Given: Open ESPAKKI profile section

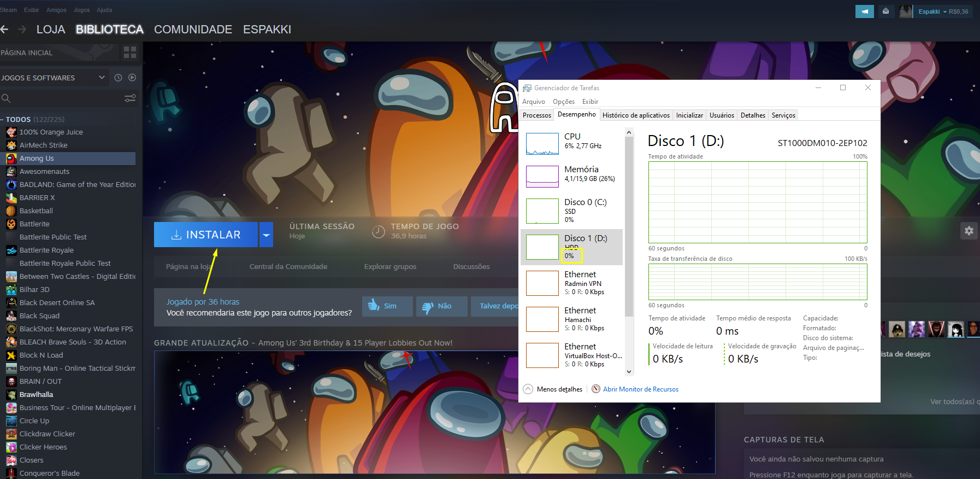Looking at the screenshot, I should click(x=267, y=30).
